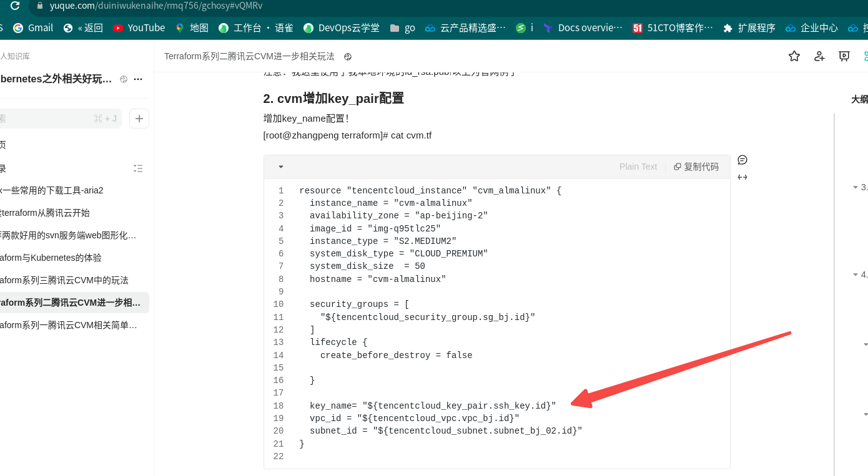Click the plus button to create a new document

pyautogui.click(x=139, y=119)
